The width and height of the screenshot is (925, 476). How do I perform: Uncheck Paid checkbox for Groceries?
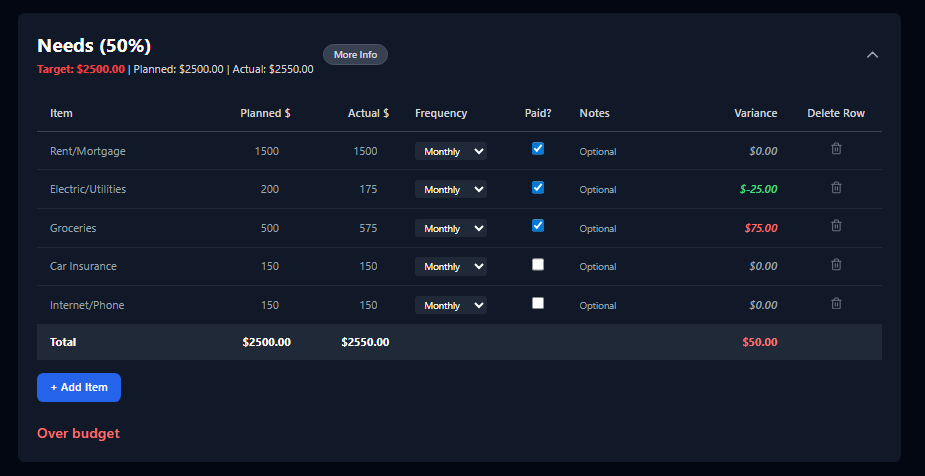click(537, 225)
